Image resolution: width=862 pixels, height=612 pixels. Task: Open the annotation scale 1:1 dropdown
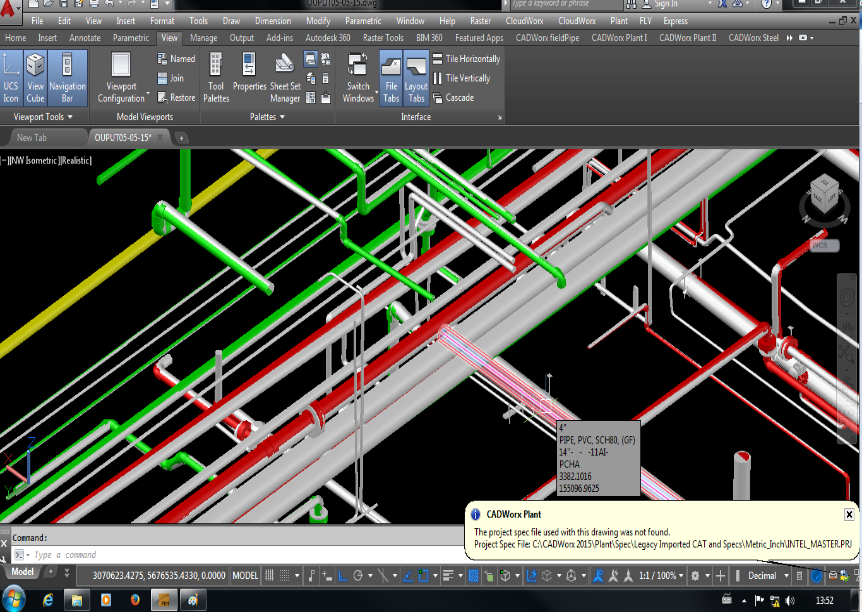[x=661, y=576]
